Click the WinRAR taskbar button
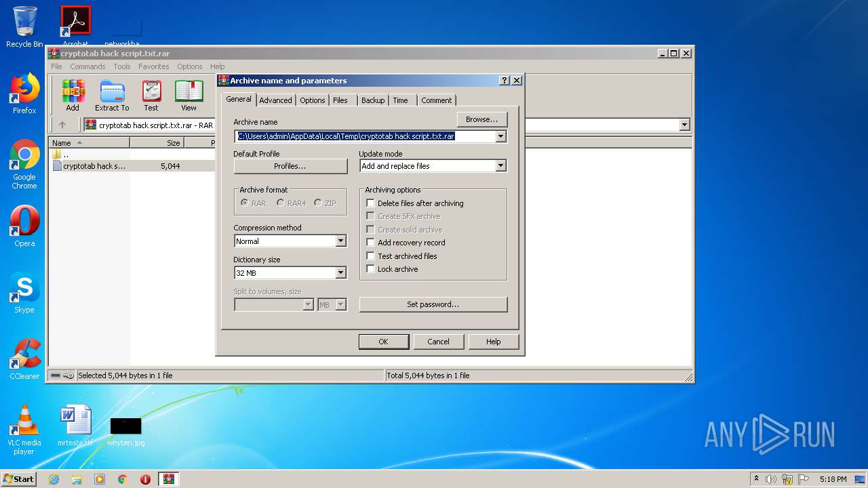 (x=169, y=479)
